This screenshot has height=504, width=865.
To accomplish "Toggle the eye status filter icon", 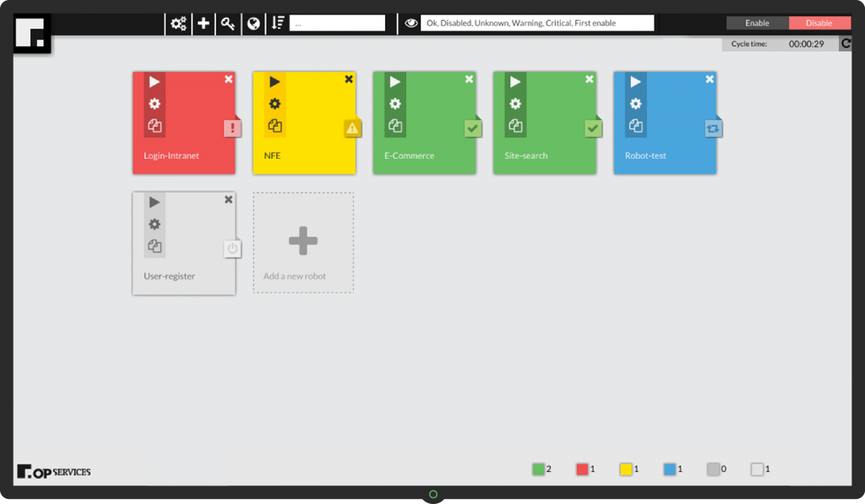I will pyautogui.click(x=411, y=23).
